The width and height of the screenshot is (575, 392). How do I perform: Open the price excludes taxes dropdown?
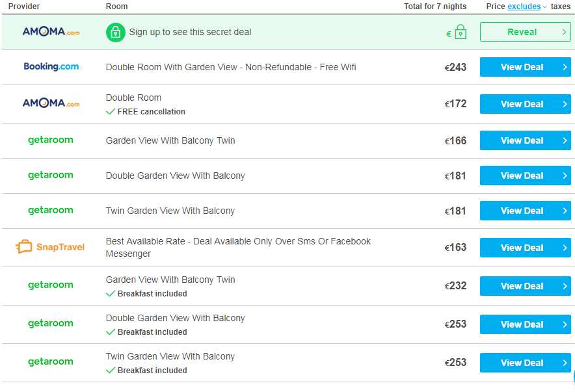[527, 7]
